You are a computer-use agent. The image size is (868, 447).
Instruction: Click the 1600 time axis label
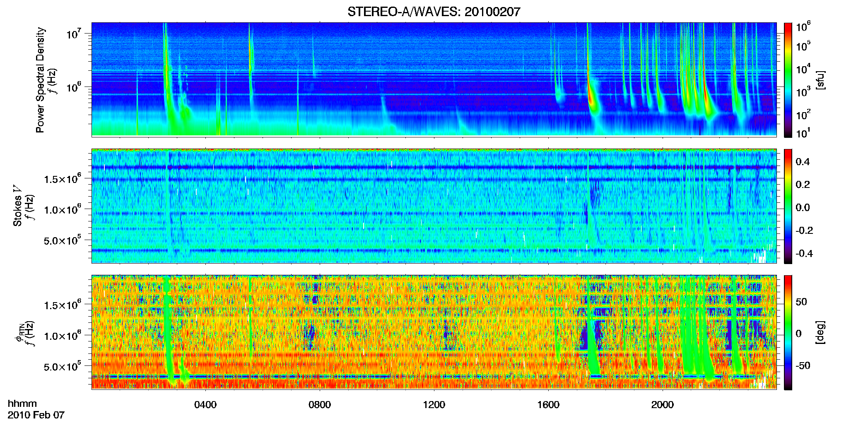548,405
